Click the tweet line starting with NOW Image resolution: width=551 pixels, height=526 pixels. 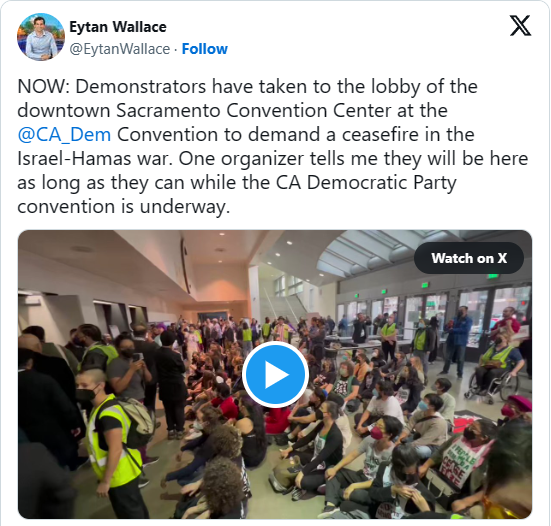[247, 86]
